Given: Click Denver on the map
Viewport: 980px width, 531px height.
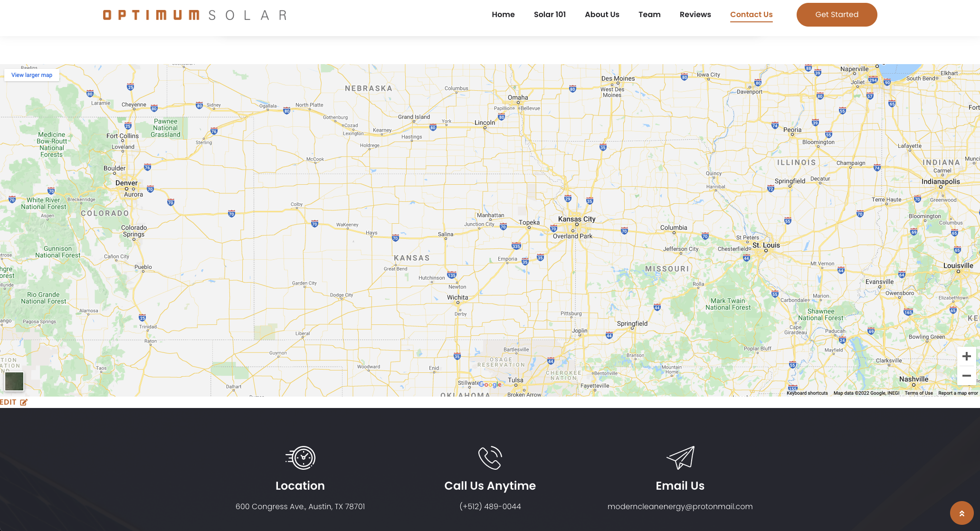Looking at the screenshot, I should click(126, 183).
